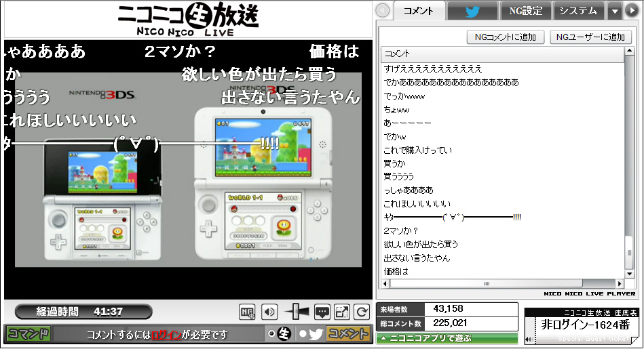This screenshot has height=349, width=644.
Task: Select the Twitter post radio button
Action: (x=303, y=334)
